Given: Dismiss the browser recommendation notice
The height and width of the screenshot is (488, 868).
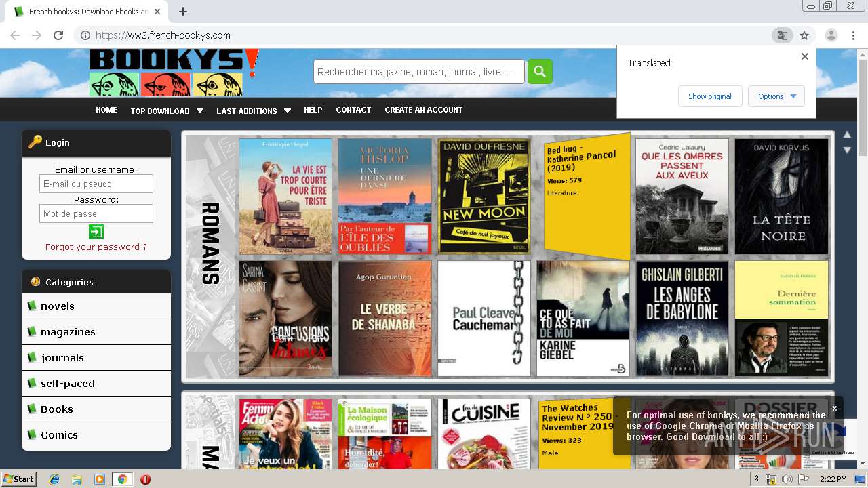Looking at the screenshot, I should click(x=835, y=408).
